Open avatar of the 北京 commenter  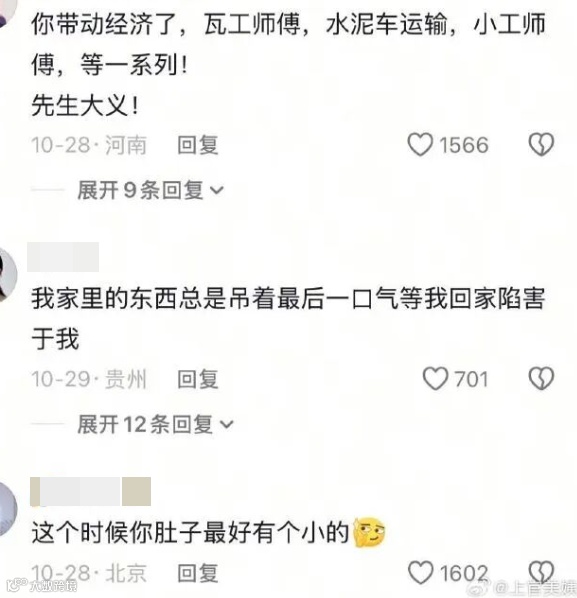click(x=8, y=509)
